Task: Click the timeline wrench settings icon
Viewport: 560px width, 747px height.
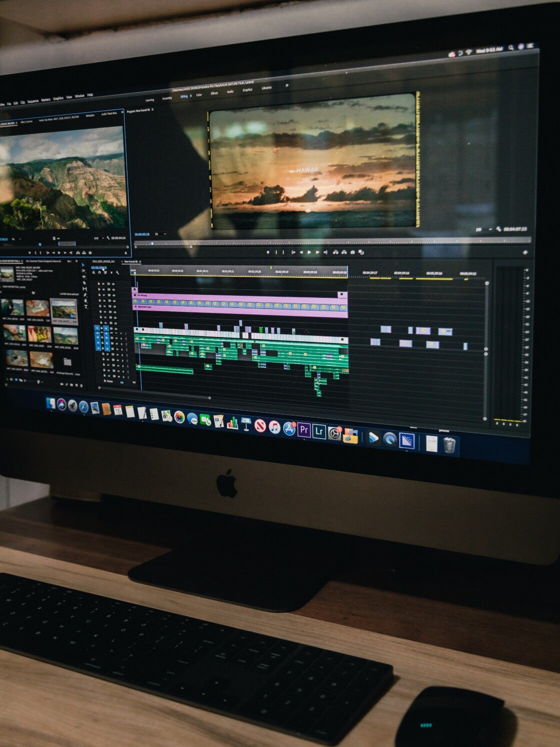Action: point(117,273)
